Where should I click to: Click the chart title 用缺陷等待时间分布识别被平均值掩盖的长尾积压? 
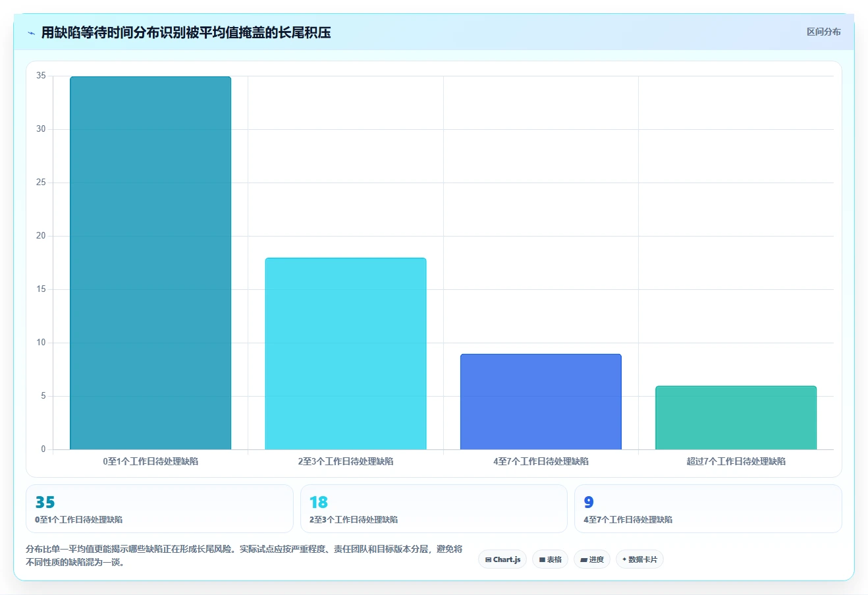186,32
